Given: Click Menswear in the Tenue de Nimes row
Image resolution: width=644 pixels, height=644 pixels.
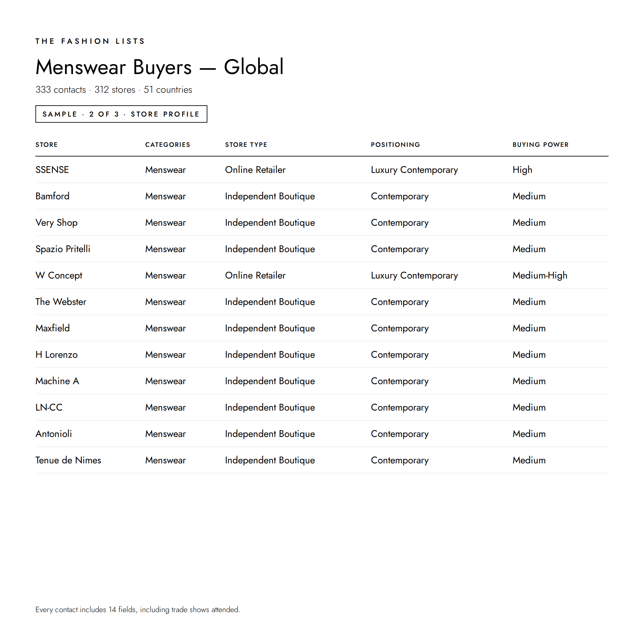Looking at the screenshot, I should pos(165,460).
